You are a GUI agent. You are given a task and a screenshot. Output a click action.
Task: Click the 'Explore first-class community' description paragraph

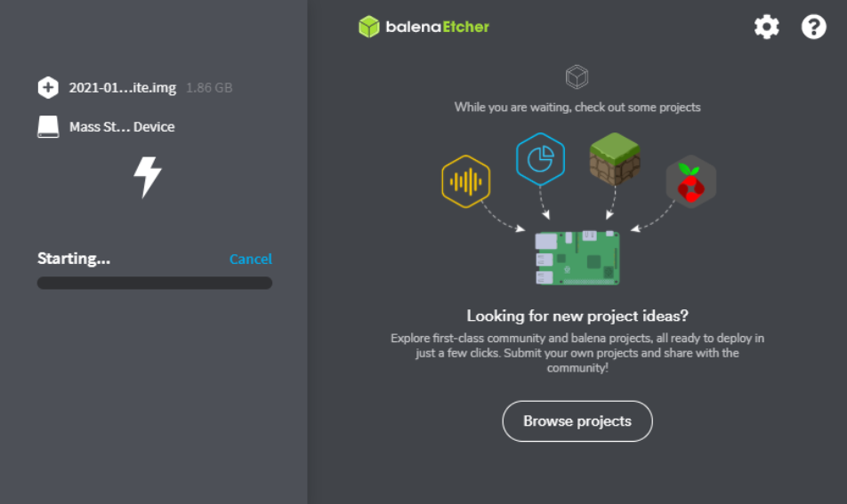(x=577, y=353)
